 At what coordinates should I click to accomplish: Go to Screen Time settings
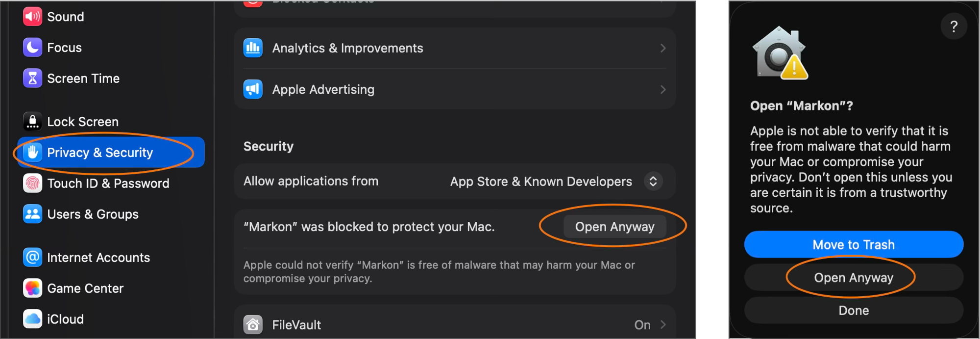(x=111, y=78)
